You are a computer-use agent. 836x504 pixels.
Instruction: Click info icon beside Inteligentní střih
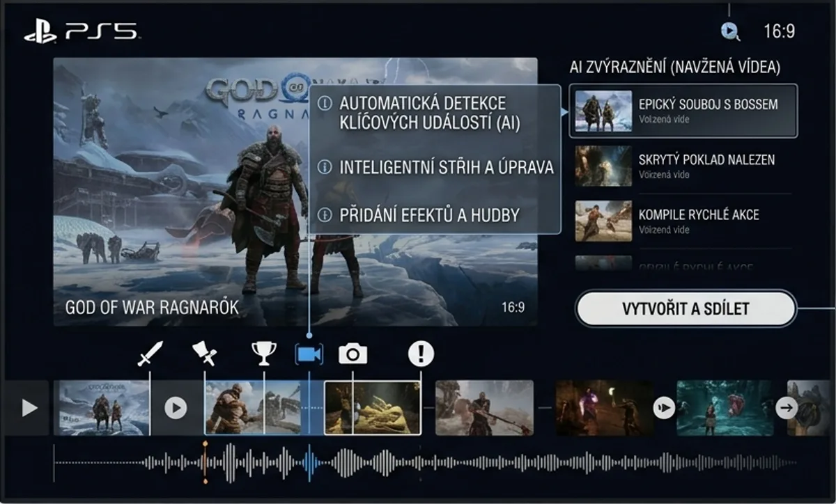pyautogui.click(x=324, y=167)
